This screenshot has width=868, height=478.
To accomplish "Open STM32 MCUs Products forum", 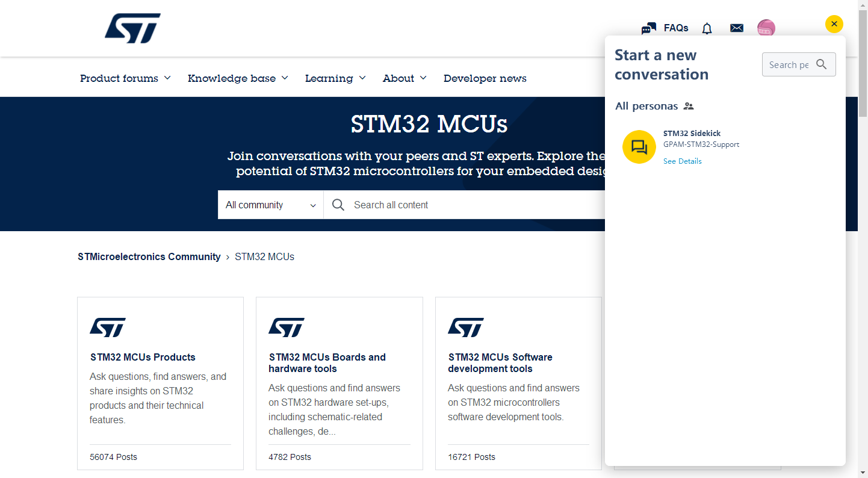I will [143, 357].
